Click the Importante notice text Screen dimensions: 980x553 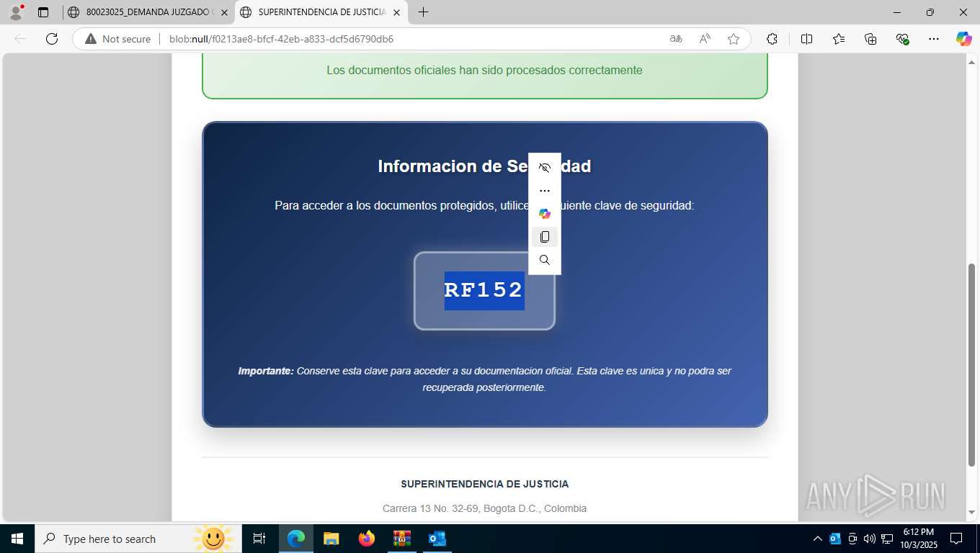click(484, 379)
